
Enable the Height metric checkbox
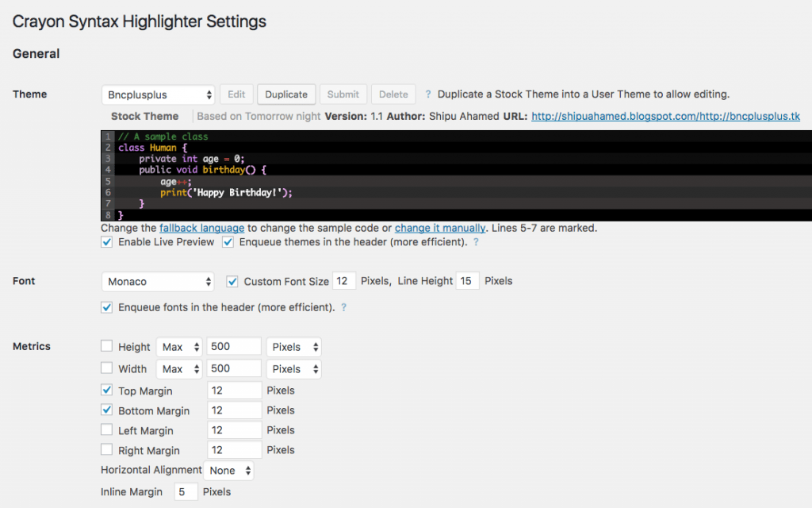pos(107,347)
